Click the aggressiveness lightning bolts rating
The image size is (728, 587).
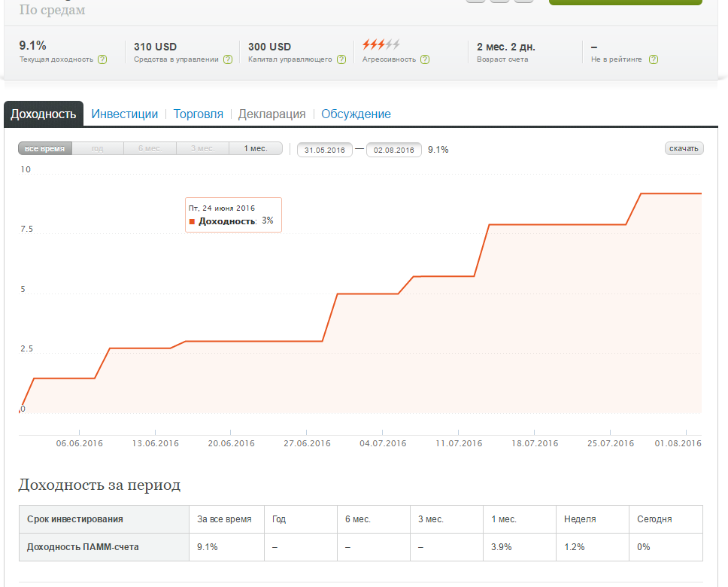(x=381, y=44)
